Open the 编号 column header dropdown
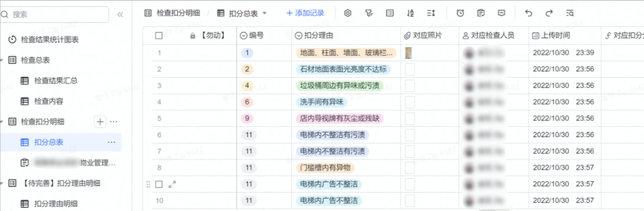Screen dimensions: 644x211 [x=244, y=35]
